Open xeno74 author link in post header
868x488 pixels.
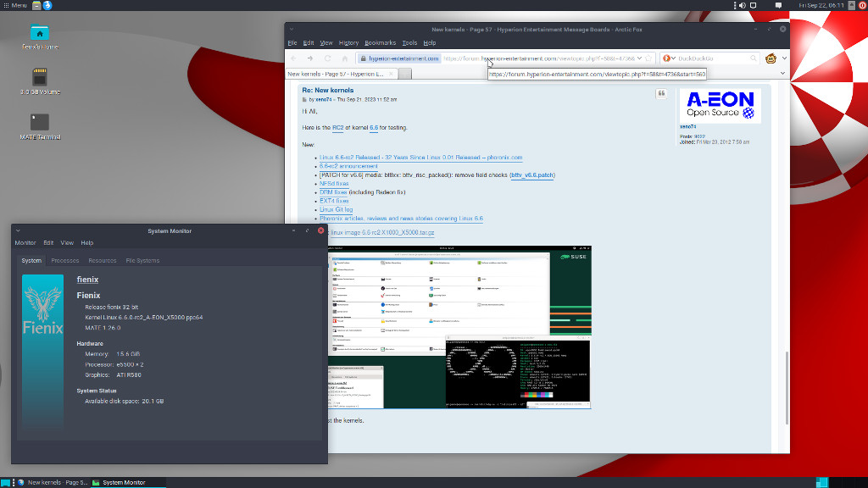(x=323, y=100)
